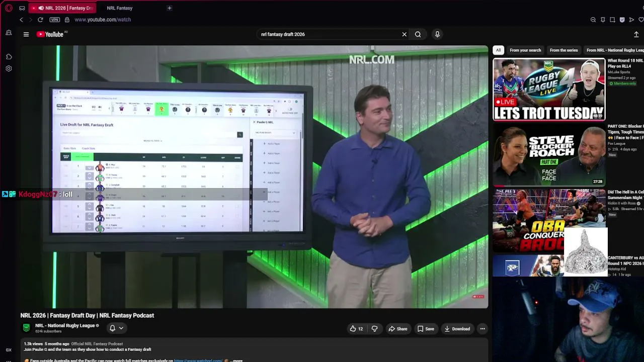The width and height of the screenshot is (644, 362).
Task: Open the Opera main menu logo
Action: [9, 8]
